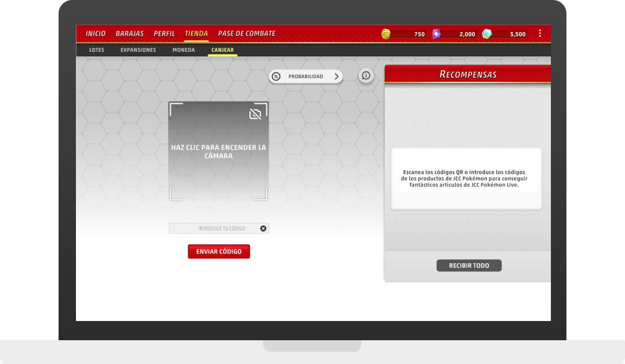The width and height of the screenshot is (625, 364).
Task: Expand the Probabilidad chevron arrow
Action: tap(336, 76)
